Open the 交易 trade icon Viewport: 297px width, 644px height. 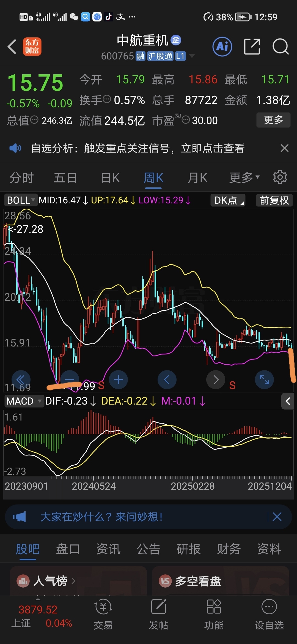[x=103, y=614]
